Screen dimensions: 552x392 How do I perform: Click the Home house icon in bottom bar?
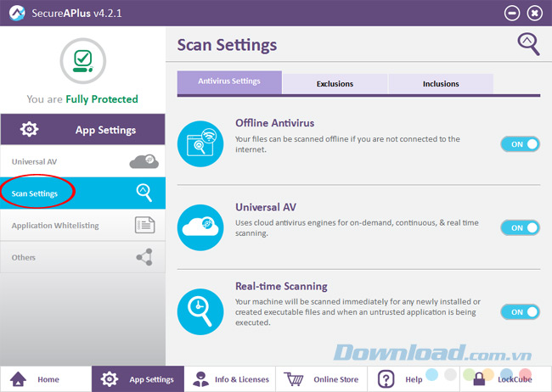(x=18, y=379)
